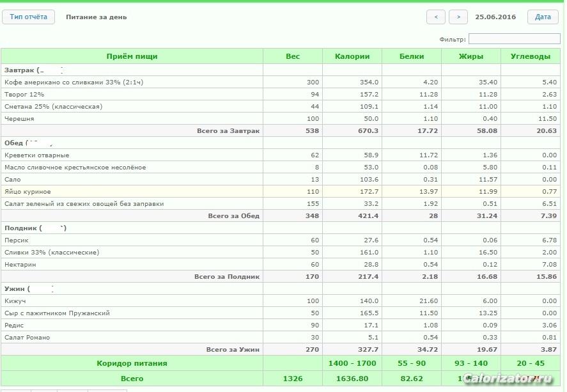This screenshot has height=392, width=567.
Task: Click the Питание за день report title
Action: coord(96,17)
